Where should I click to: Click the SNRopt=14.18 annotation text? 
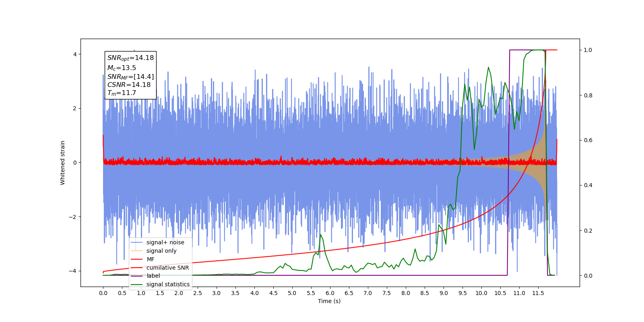(130, 58)
